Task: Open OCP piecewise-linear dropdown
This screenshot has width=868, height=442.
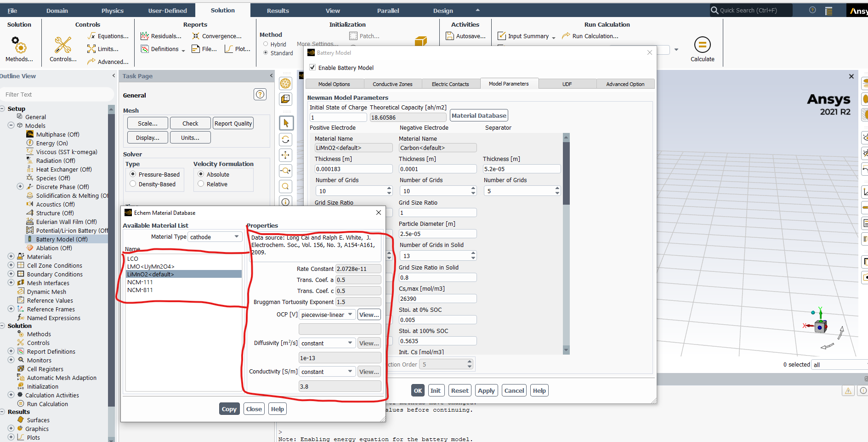Action: [327, 315]
